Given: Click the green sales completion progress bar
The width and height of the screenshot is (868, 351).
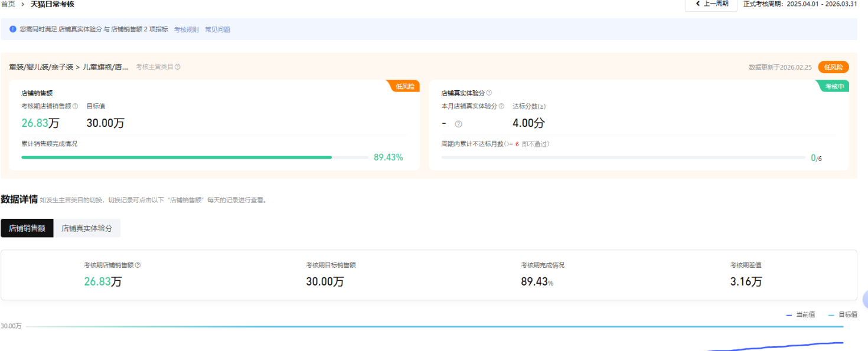Looking at the screenshot, I should (x=177, y=158).
